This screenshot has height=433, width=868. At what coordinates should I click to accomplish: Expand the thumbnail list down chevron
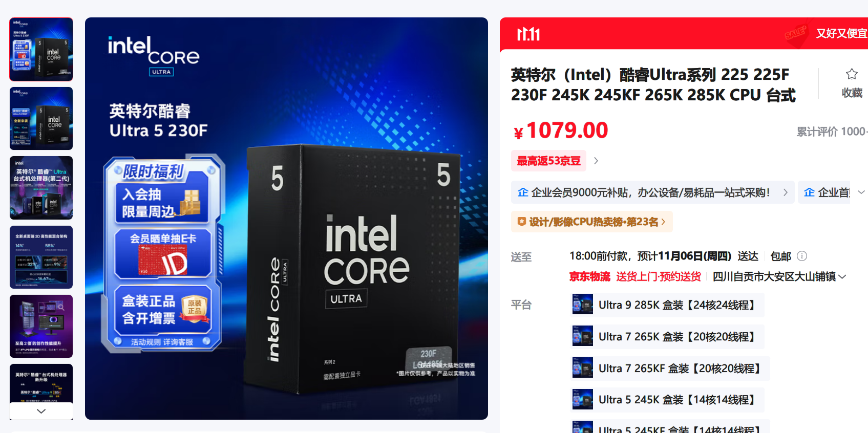tap(41, 411)
